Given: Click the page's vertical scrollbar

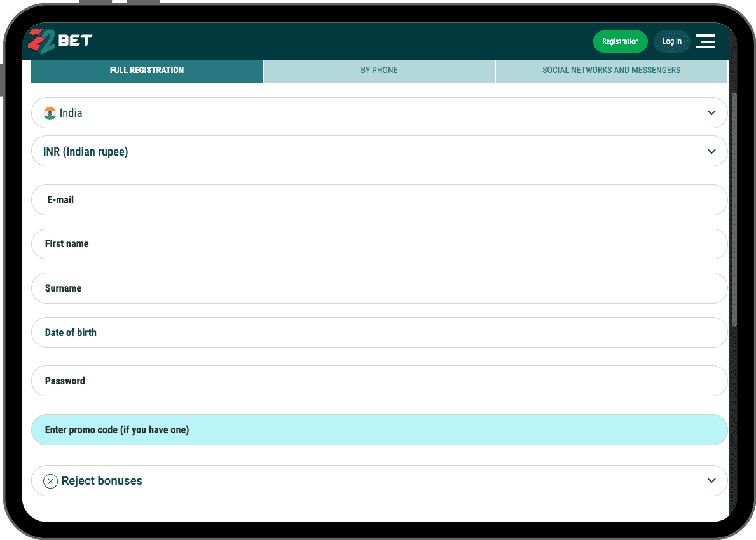Looking at the screenshot, I should (734, 210).
